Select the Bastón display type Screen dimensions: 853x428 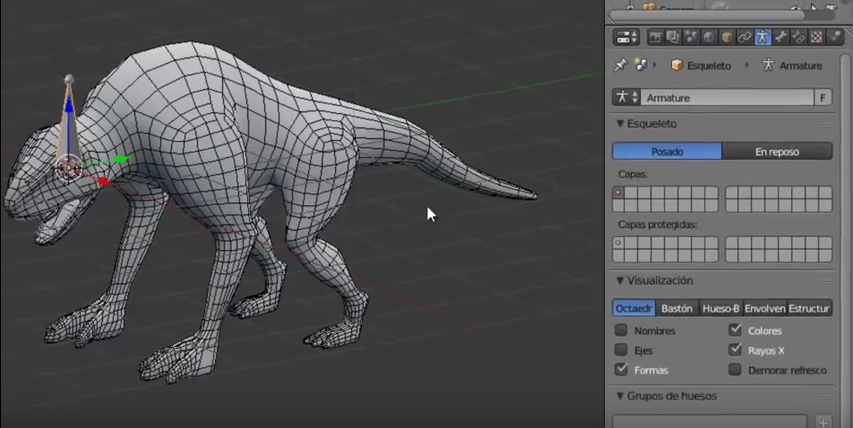click(x=677, y=308)
